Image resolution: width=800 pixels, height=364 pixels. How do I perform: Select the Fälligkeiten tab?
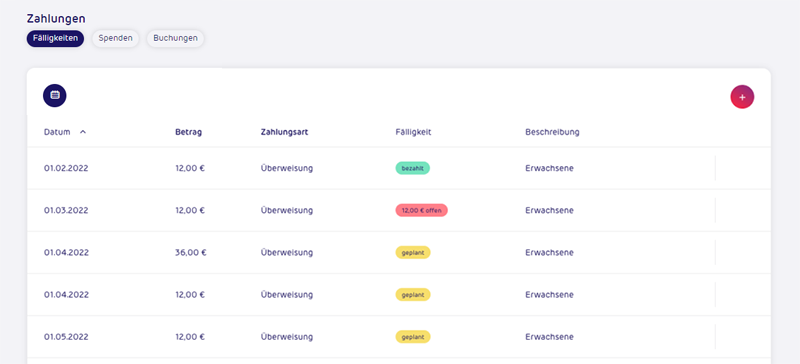[55, 38]
